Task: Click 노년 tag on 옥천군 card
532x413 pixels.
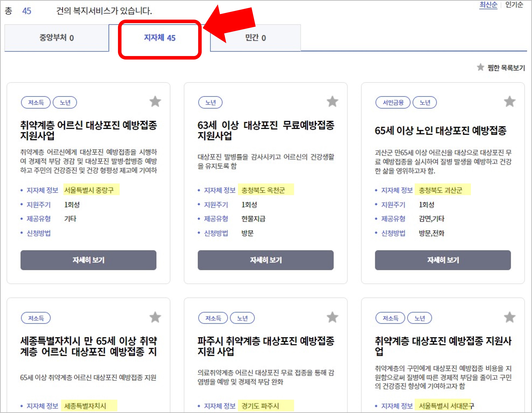Action: [x=210, y=102]
